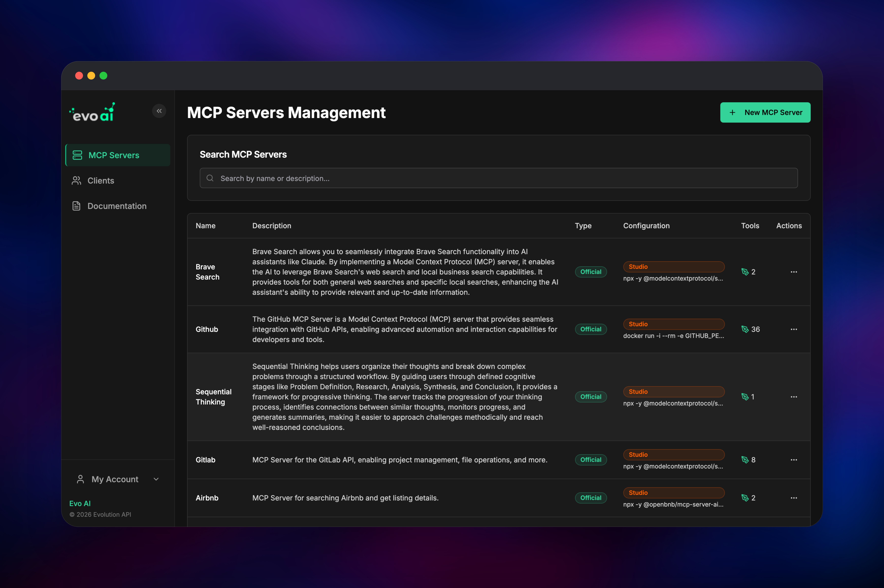The height and width of the screenshot is (588, 884).
Task: Open actions menu for Github
Action: [794, 329]
